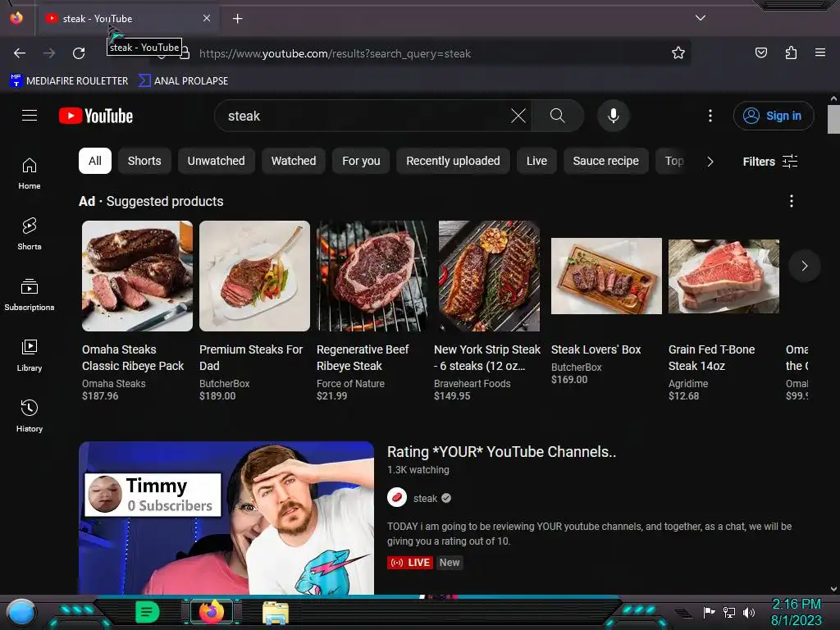Screen dimensions: 840x630
Task: Click the page vertical scrollbar thumb
Action: [x=833, y=119]
